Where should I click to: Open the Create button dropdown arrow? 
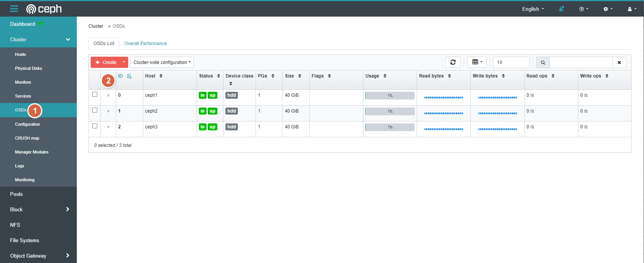pyautogui.click(x=124, y=62)
